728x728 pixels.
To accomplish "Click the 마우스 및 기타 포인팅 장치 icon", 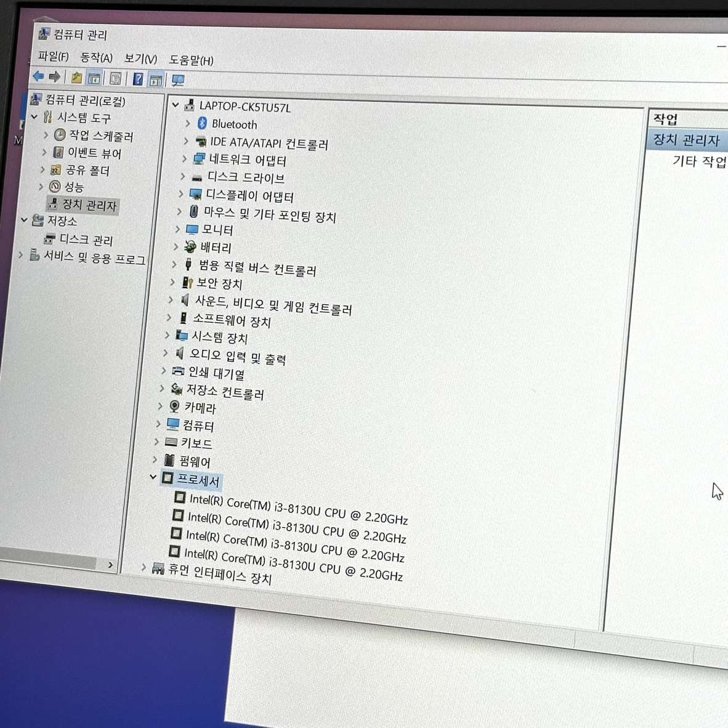I will (x=194, y=212).
